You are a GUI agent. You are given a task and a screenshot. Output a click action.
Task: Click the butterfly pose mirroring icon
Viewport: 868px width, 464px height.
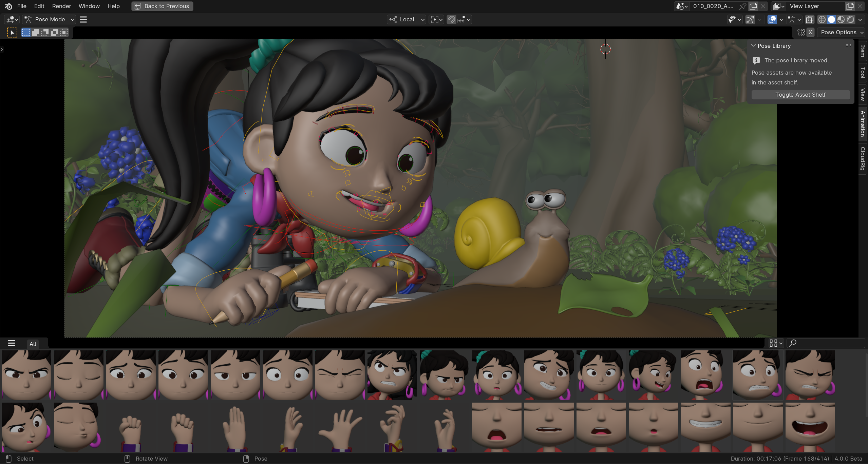click(801, 32)
